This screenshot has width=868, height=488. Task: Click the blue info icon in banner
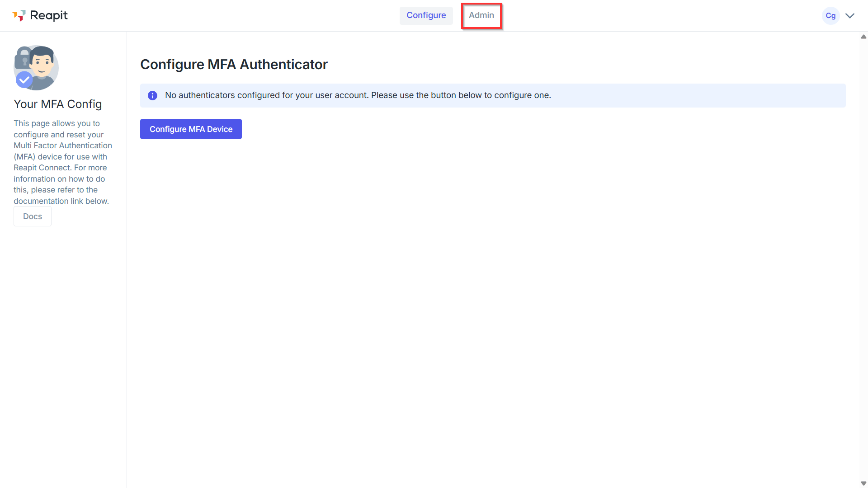[153, 95]
